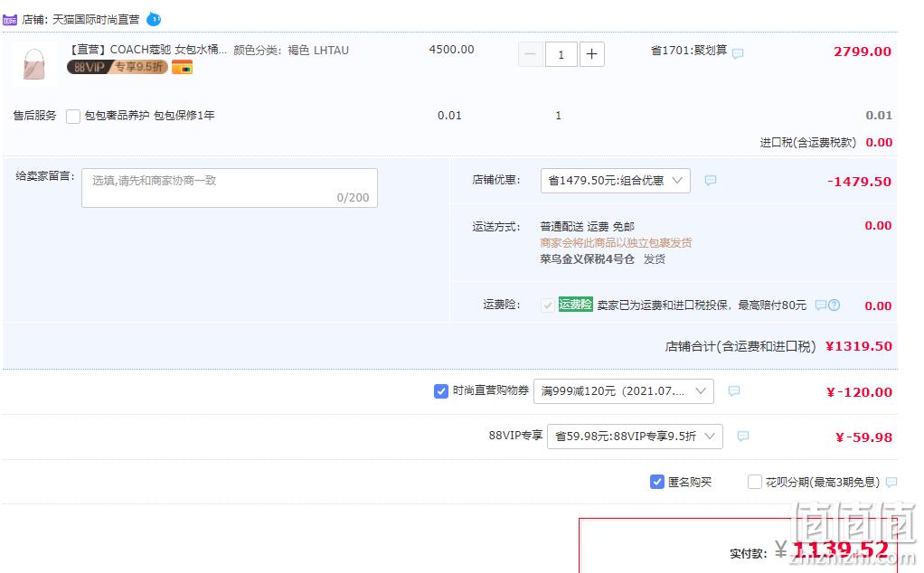Toggle the 运费险 shipping insurance checkbox
This screenshot has height=573, width=924.
tap(548, 305)
